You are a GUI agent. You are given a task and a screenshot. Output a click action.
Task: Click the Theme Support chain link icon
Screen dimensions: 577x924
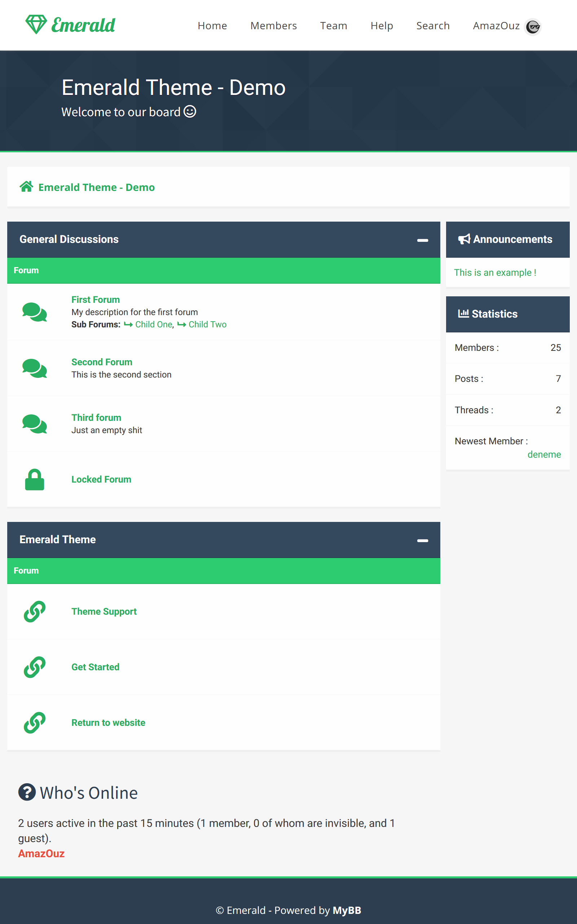pyautogui.click(x=34, y=611)
